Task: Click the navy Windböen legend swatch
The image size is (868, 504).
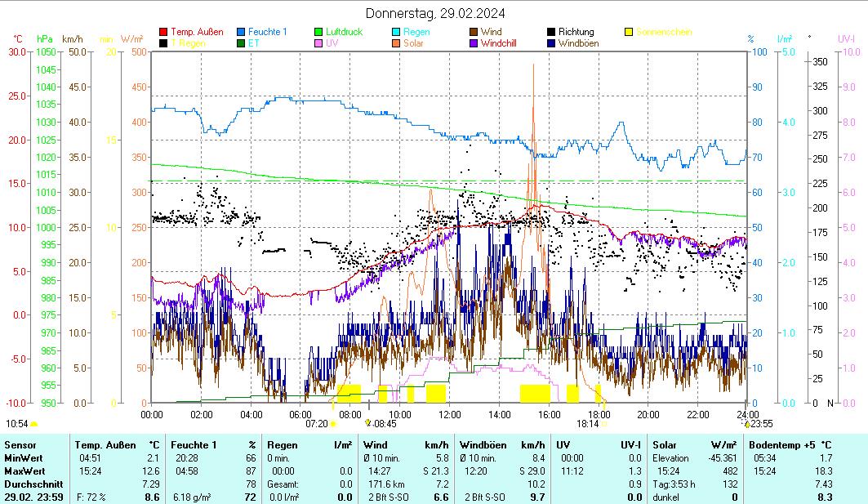Action: [x=551, y=43]
